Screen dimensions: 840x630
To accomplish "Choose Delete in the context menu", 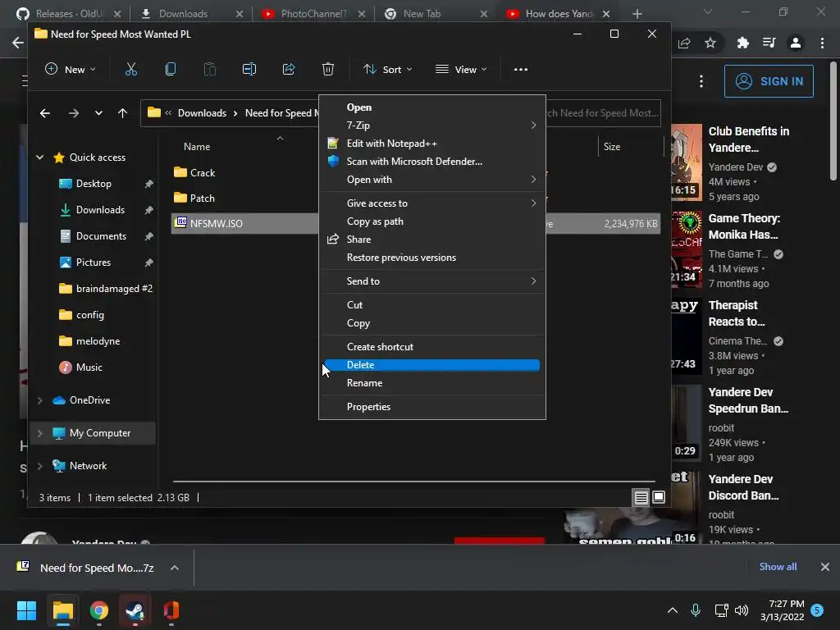I will pyautogui.click(x=432, y=365).
